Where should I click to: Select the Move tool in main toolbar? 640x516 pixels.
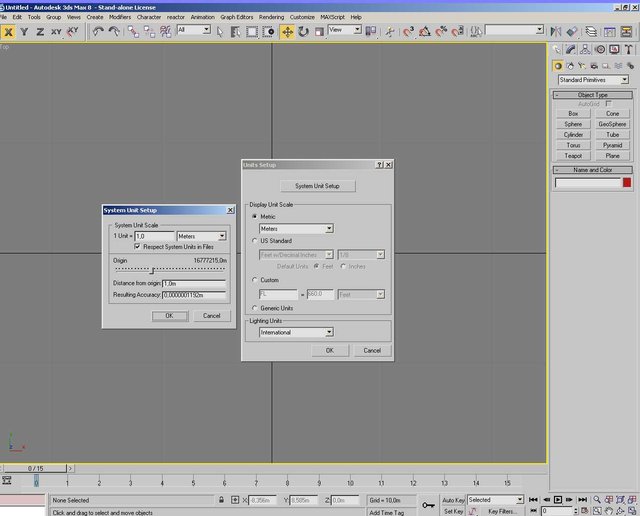[x=288, y=31]
